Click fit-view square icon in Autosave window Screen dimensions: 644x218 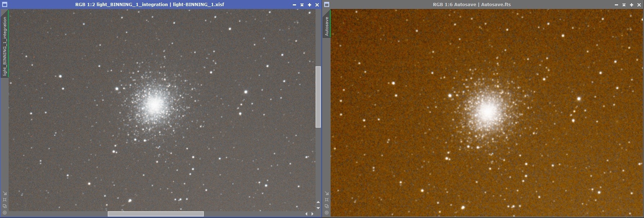[327, 200]
